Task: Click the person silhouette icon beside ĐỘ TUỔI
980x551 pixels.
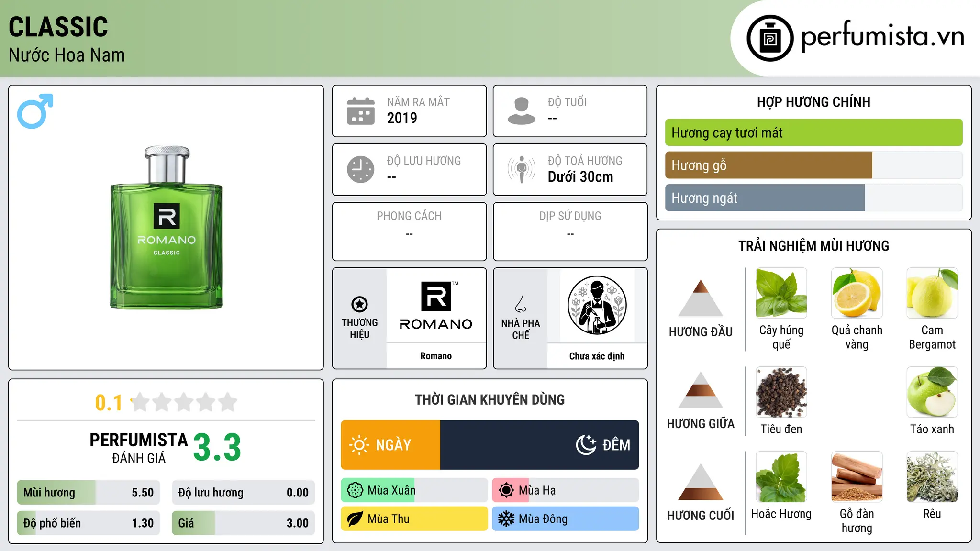Action: pyautogui.click(x=522, y=111)
